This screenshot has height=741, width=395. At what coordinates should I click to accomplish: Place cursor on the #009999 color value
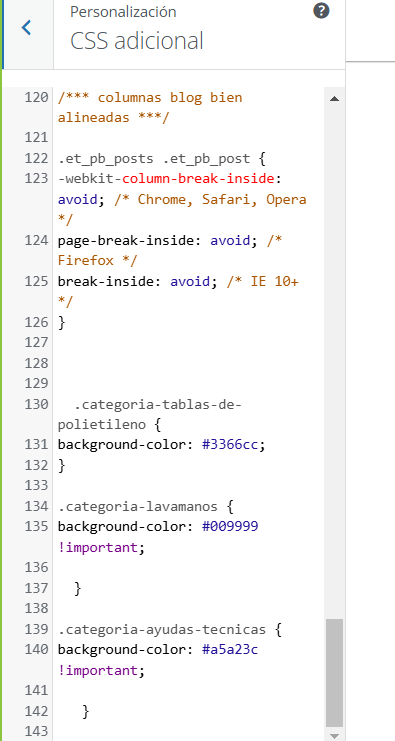230,526
